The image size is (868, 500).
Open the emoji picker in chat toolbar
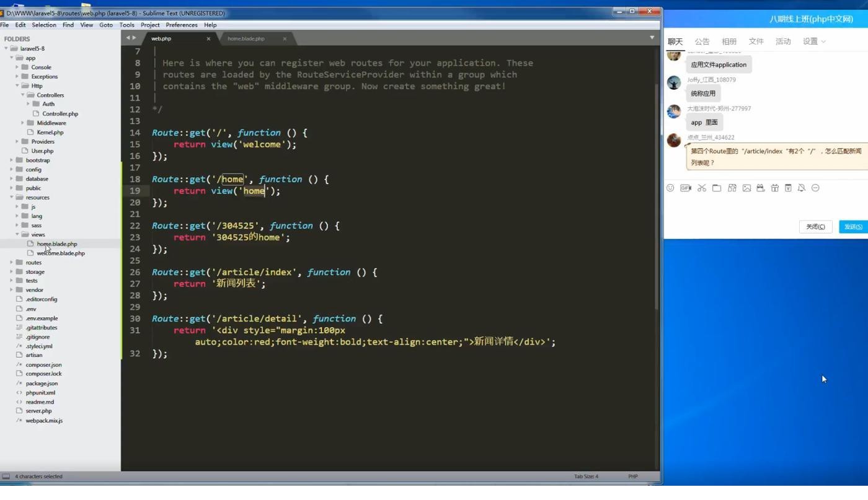pos(670,188)
